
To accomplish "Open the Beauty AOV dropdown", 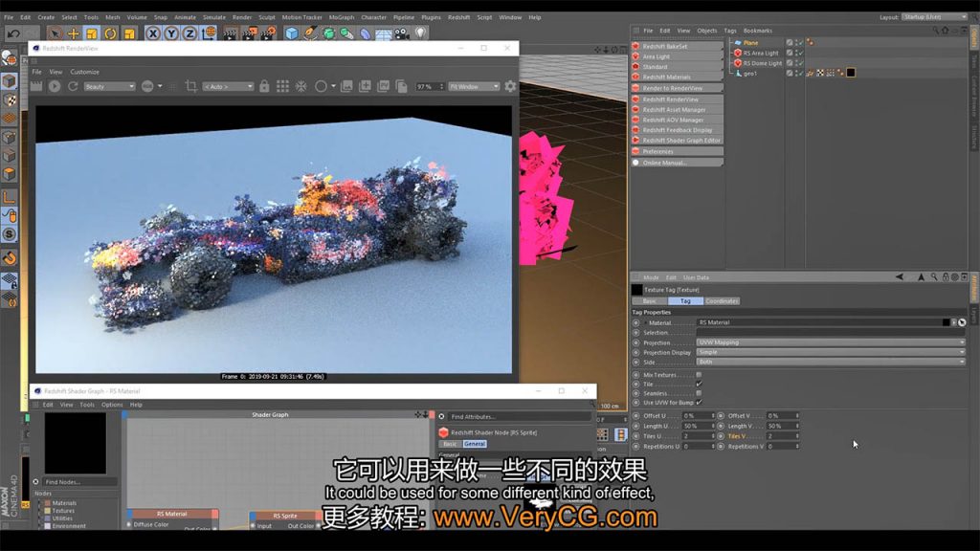I will click(109, 86).
